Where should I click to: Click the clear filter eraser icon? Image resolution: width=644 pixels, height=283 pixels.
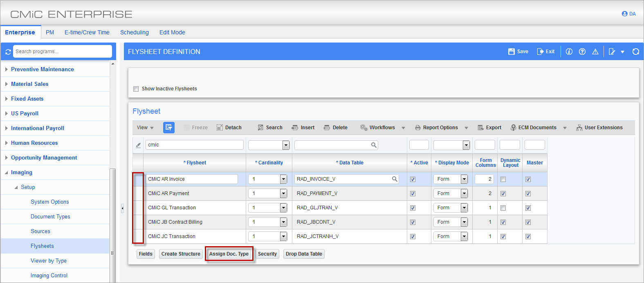coord(138,145)
